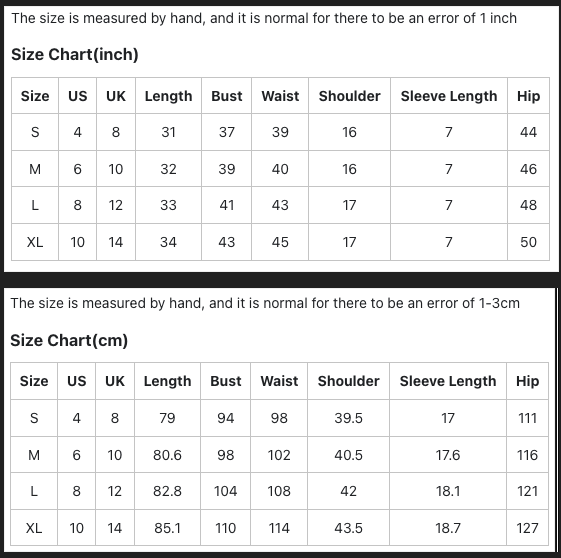Click the 1-3cm error note text

tap(265, 303)
